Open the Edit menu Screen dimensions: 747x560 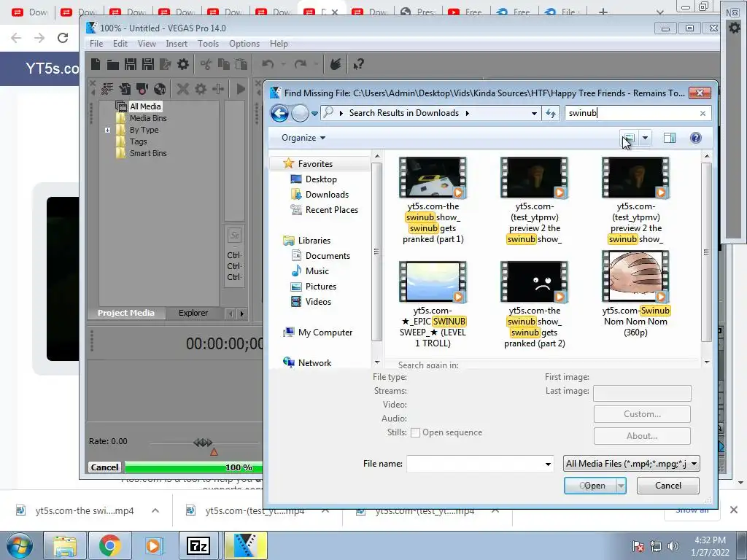tap(120, 43)
